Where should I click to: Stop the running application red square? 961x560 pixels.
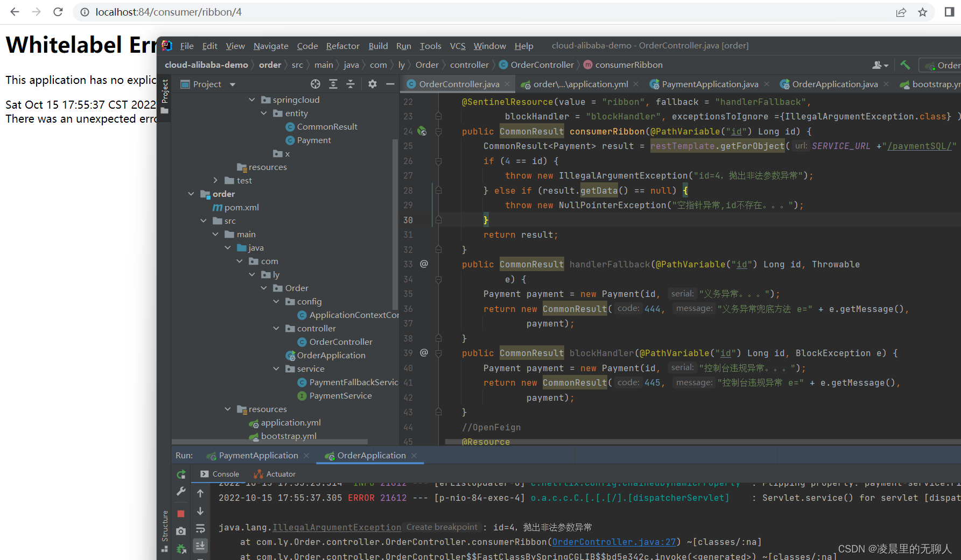click(x=181, y=514)
